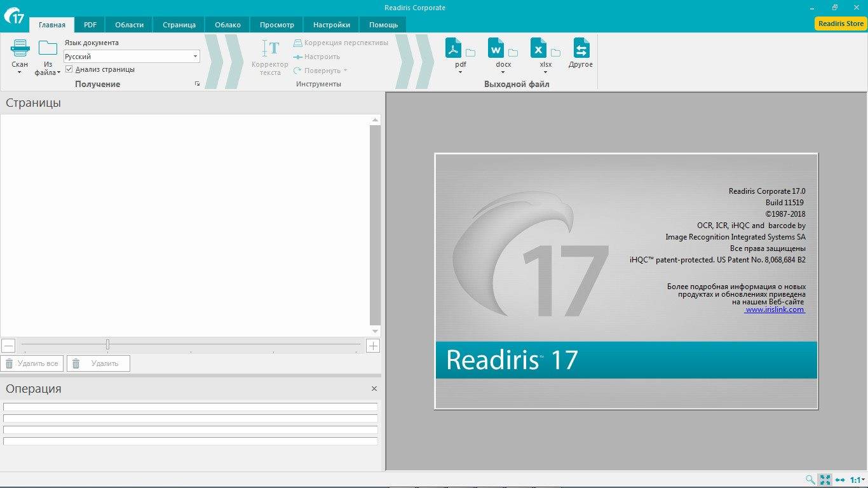Viewport: 868px width, 488px height.
Task: Switch to the Главная tab
Action: 52,25
